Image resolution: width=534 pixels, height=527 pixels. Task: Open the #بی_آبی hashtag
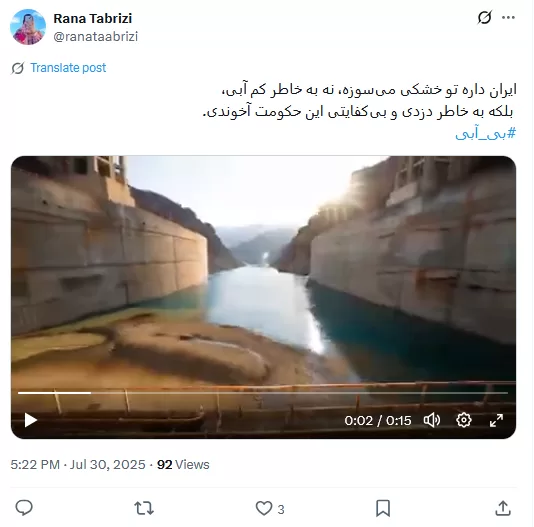point(486,133)
